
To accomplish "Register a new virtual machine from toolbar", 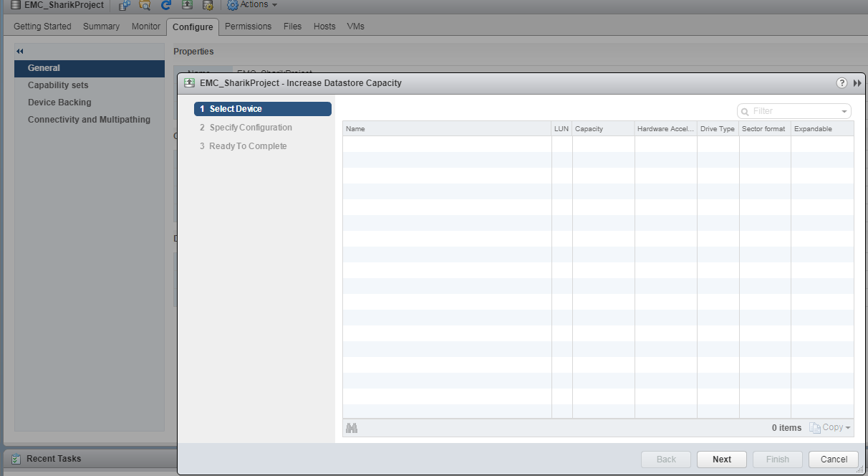I will (123, 5).
